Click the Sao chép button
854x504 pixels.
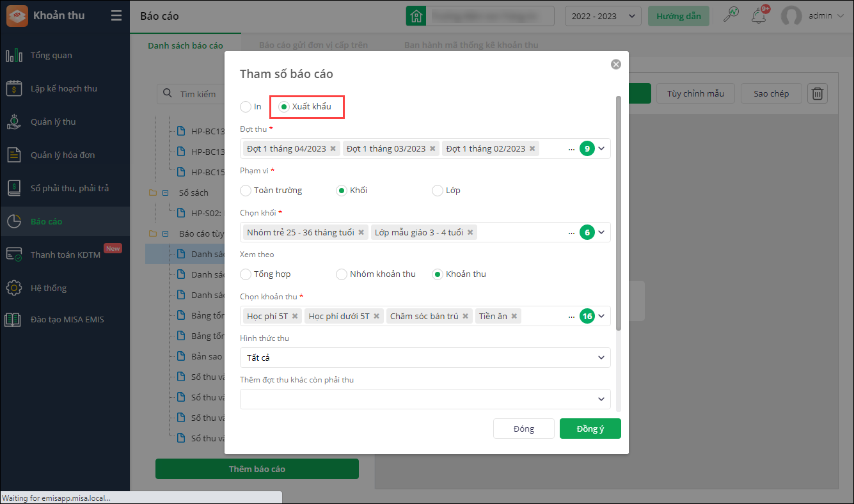click(771, 93)
